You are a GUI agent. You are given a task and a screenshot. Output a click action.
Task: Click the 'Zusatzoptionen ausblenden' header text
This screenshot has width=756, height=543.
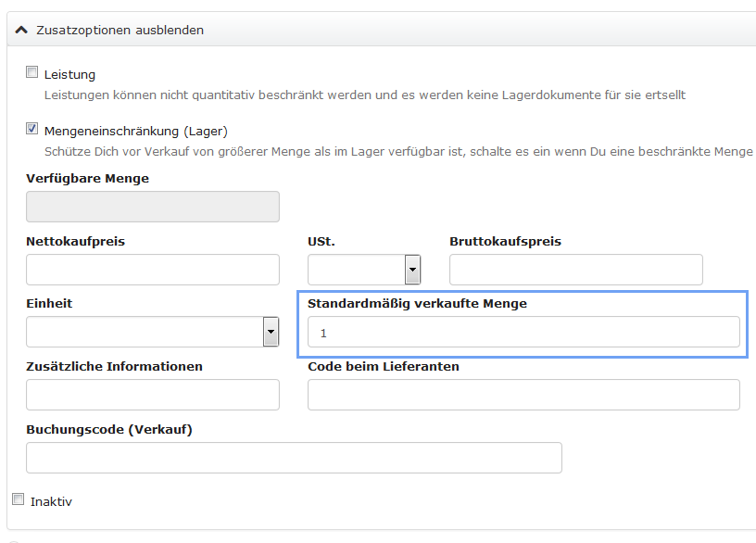tap(120, 30)
